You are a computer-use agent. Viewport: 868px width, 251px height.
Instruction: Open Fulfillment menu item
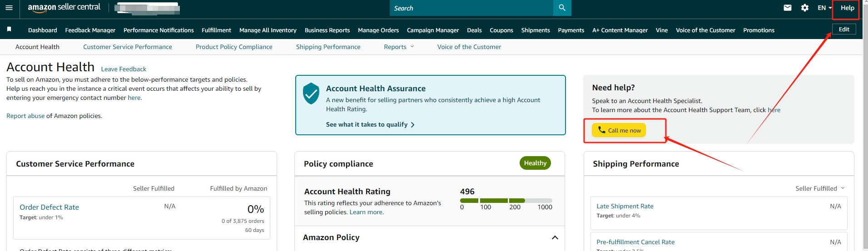tap(216, 30)
